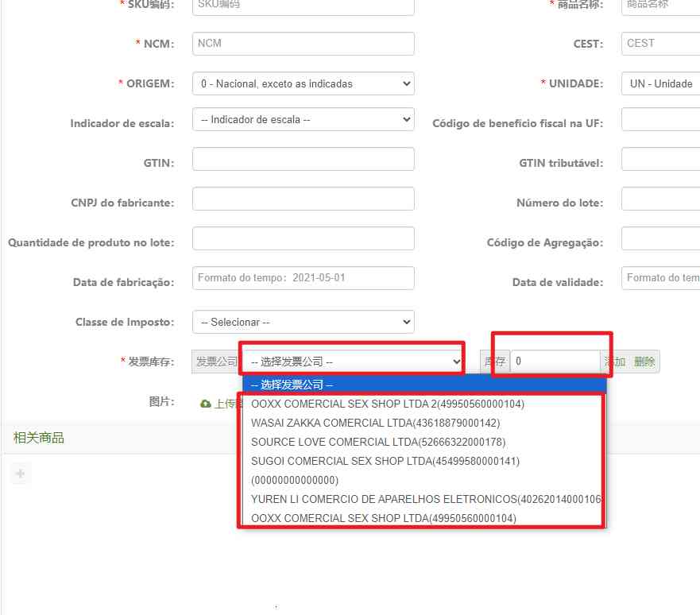Expand the Indicador de escala dropdown
This screenshot has width=700, height=615.
pos(303,120)
